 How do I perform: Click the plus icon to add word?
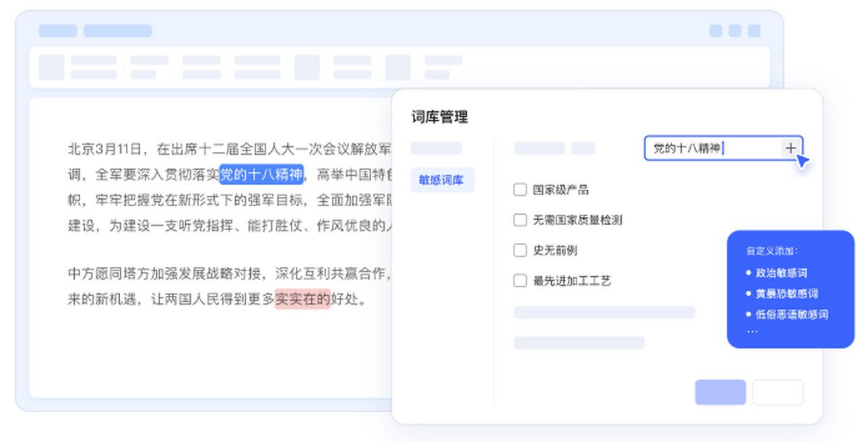coord(791,148)
